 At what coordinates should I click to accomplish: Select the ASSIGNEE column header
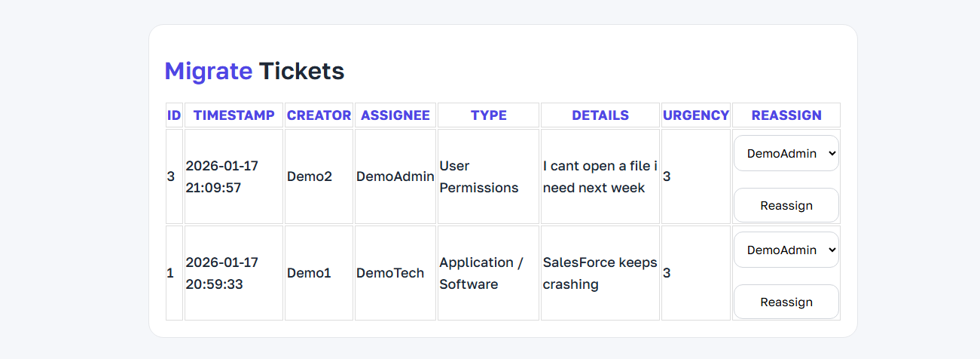395,115
